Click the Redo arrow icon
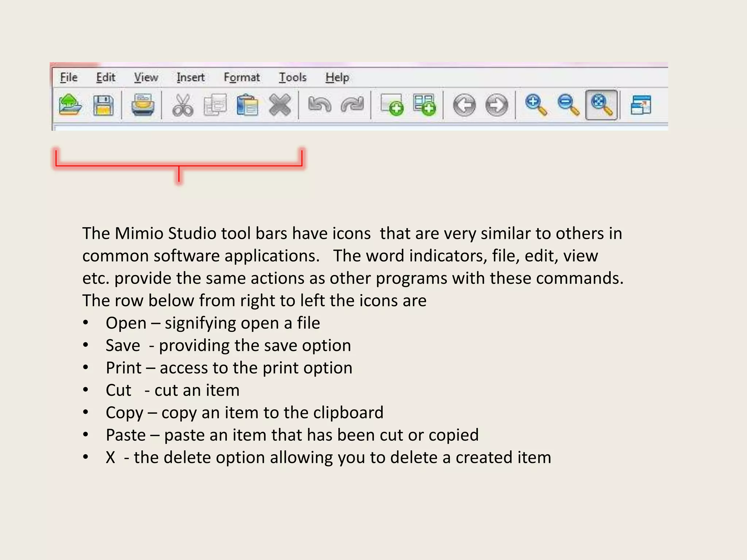This screenshot has width=747, height=560. 352,105
